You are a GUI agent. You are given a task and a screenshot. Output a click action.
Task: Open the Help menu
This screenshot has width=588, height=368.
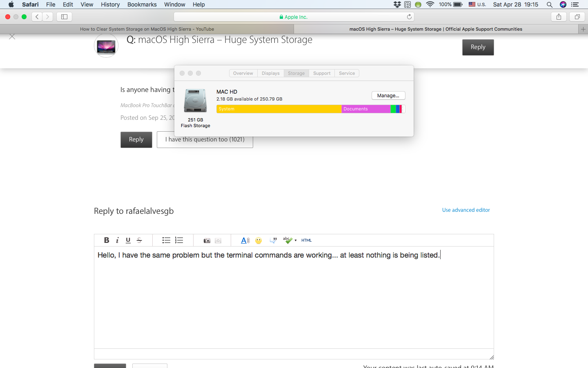pyautogui.click(x=199, y=4)
